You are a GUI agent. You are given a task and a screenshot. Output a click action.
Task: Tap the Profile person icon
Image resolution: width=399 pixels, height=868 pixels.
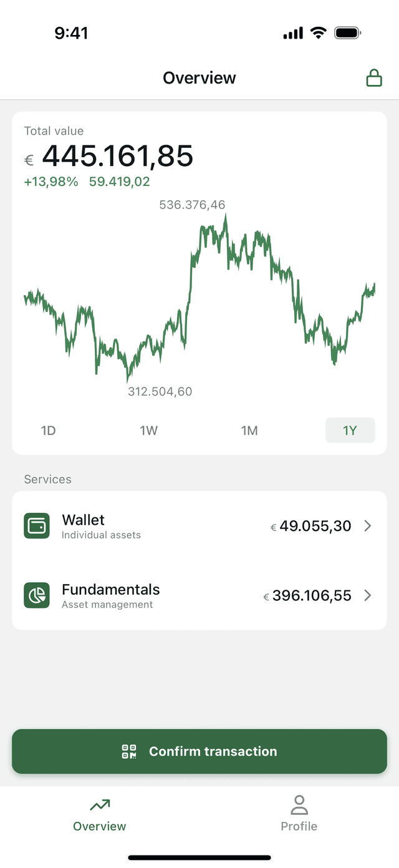(x=299, y=805)
